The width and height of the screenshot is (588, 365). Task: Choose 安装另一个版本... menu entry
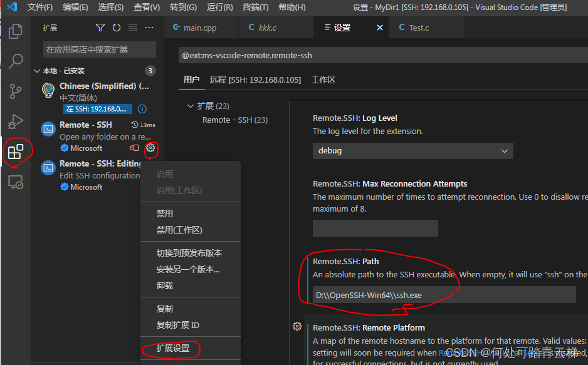click(x=191, y=270)
